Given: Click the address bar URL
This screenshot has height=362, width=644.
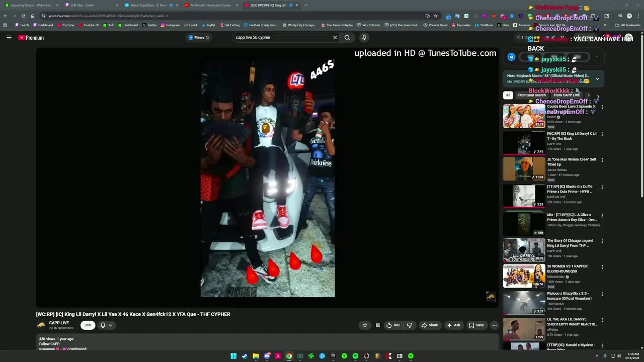Looking at the screenshot, I should (108, 16).
